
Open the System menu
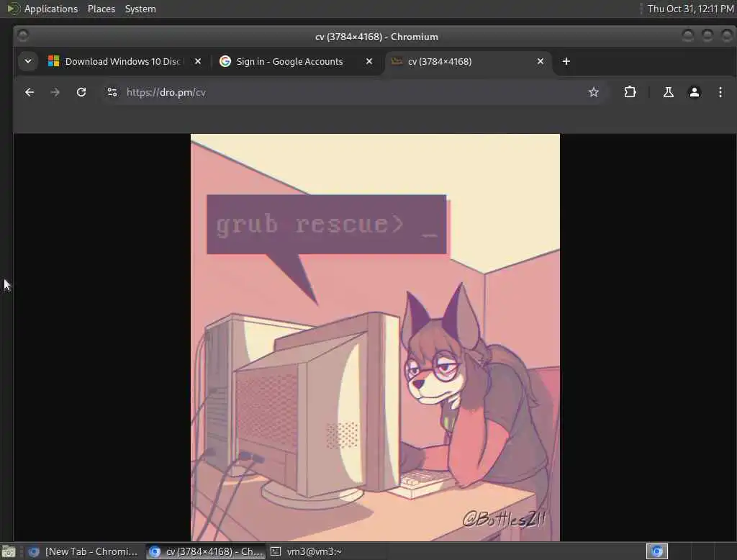click(x=140, y=9)
